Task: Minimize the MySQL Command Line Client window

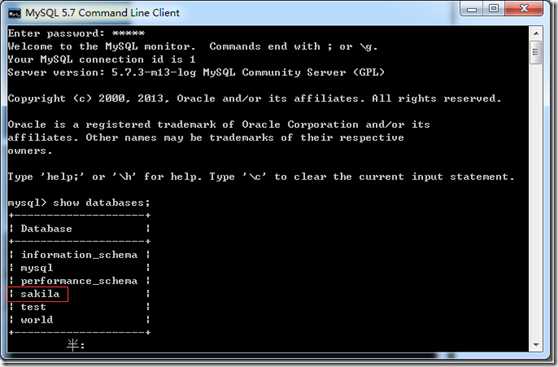Action: 472,9
